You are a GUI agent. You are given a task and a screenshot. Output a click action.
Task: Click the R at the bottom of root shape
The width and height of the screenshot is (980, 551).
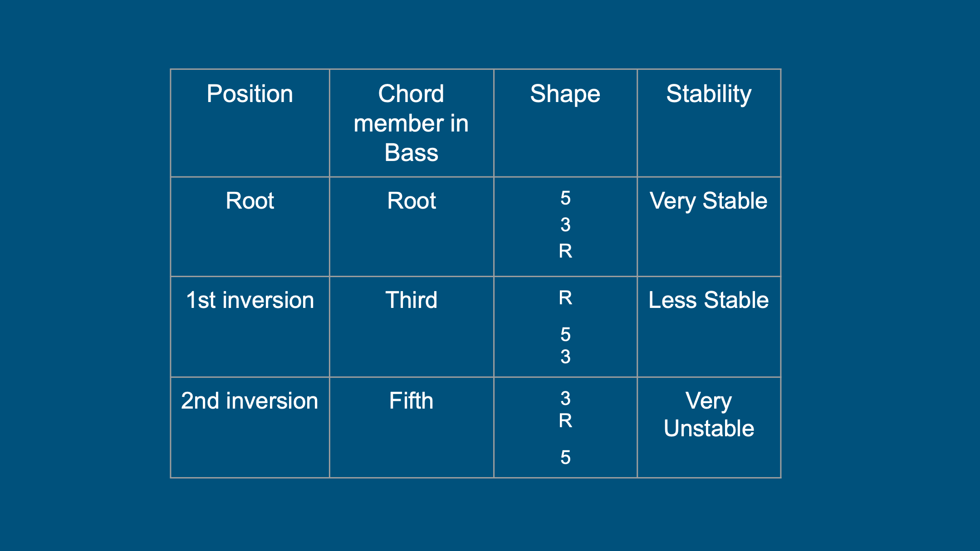pyautogui.click(x=565, y=251)
